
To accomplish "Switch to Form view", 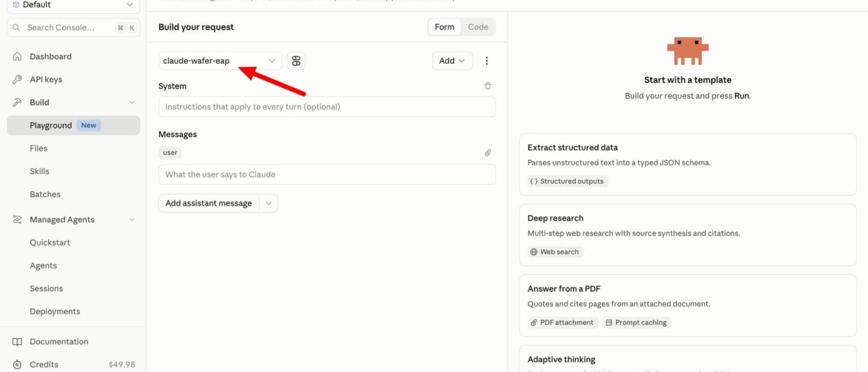I will 445,27.
